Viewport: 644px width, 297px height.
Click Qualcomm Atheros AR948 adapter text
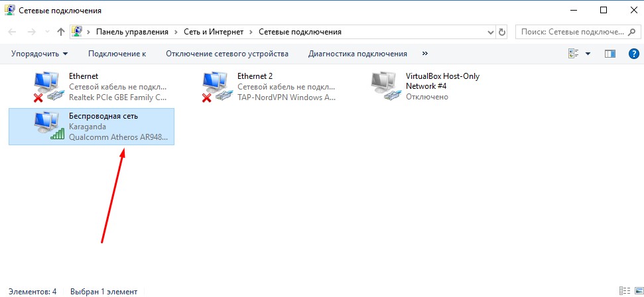118,137
